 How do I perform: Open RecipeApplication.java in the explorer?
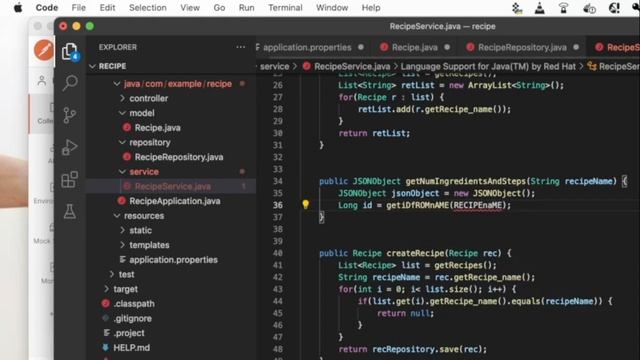pos(175,201)
